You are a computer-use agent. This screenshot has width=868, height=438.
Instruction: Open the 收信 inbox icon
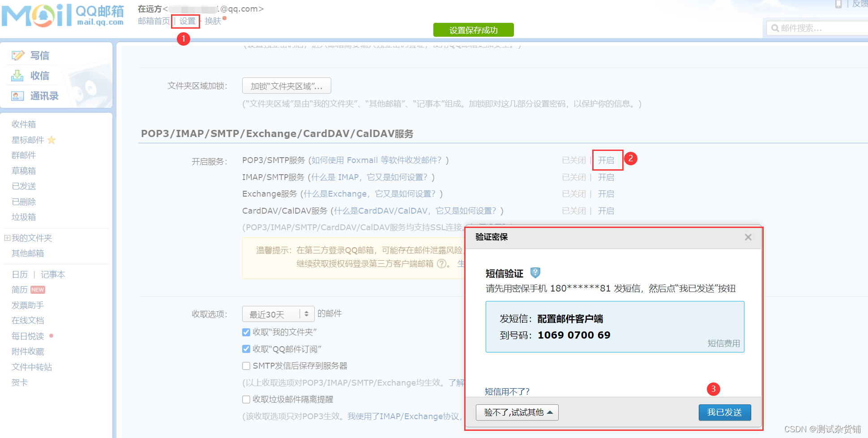pyautogui.click(x=18, y=75)
